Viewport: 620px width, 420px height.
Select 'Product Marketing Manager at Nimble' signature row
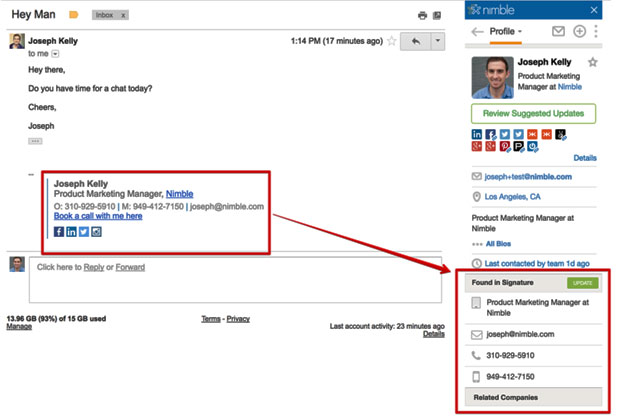point(533,308)
